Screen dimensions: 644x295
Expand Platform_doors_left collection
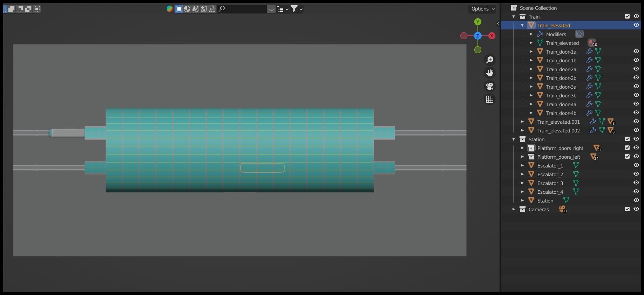(522, 157)
